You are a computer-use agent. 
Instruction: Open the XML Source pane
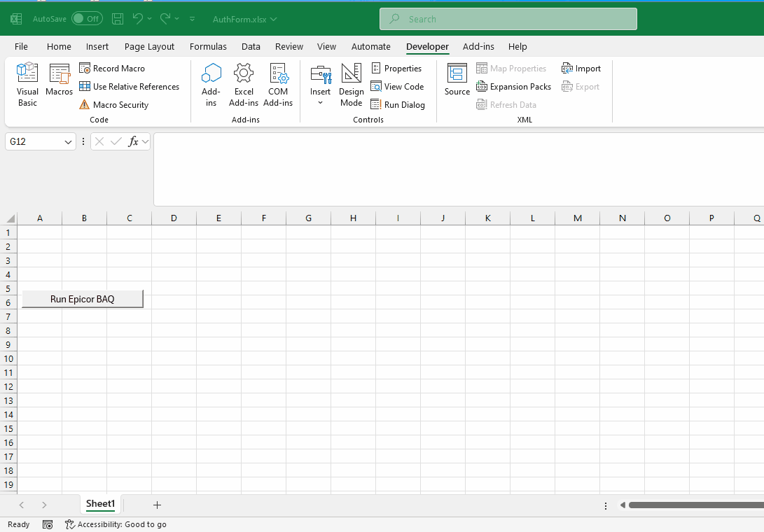(x=457, y=80)
